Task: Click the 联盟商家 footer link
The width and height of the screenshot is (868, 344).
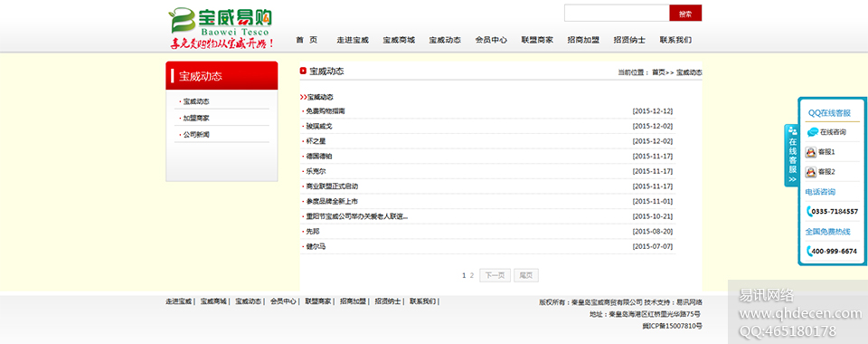Action: point(318,301)
